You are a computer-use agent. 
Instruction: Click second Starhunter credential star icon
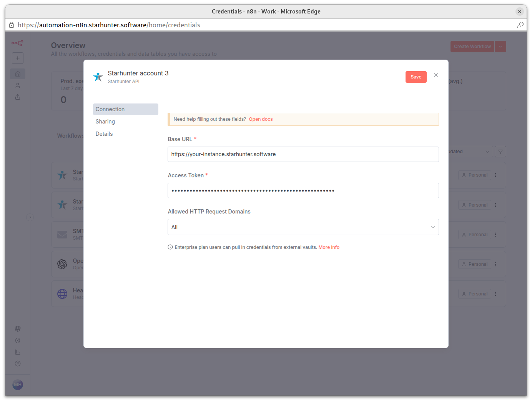(62, 205)
